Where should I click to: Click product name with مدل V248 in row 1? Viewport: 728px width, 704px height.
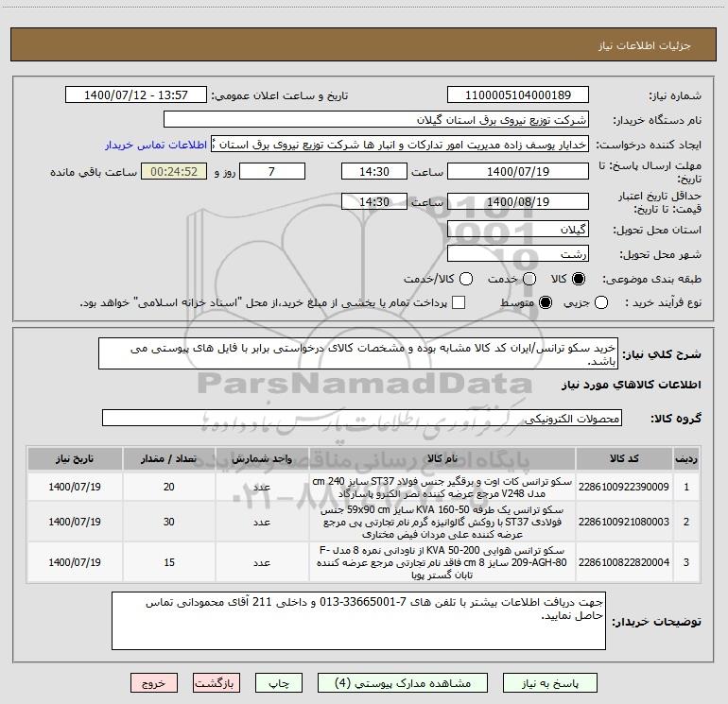coord(442,488)
